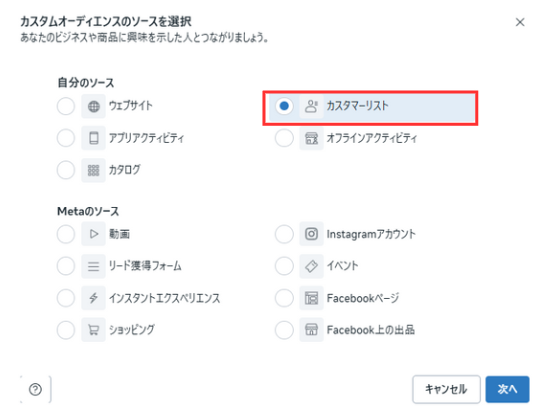The width and height of the screenshot is (543, 412).
Task: Click the people icon for カスタマーリスト
Action: click(311, 106)
